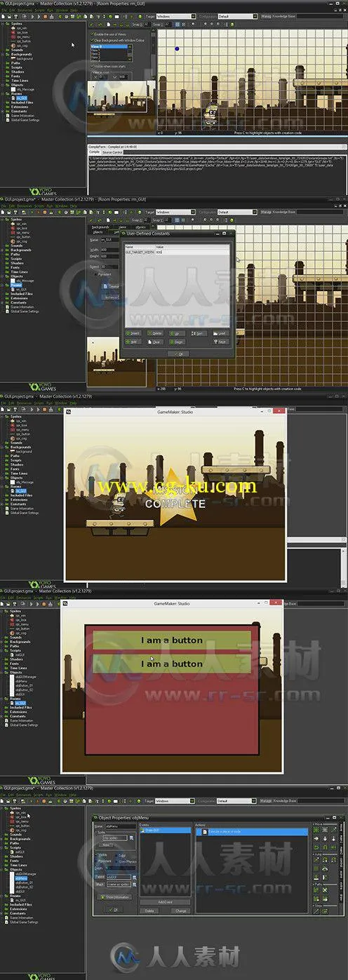Toggle Persistent checkbox in Object Properties: objMenu
The image size is (348, 980).
pos(98,861)
